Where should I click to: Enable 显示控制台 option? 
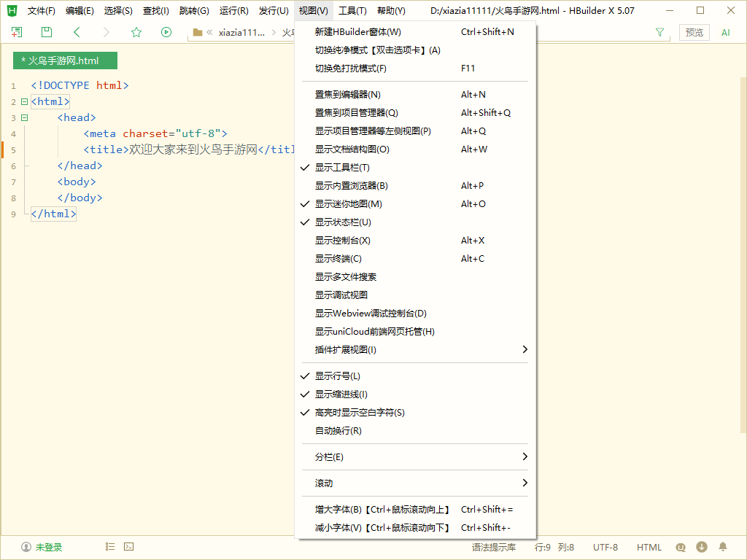[414, 241]
